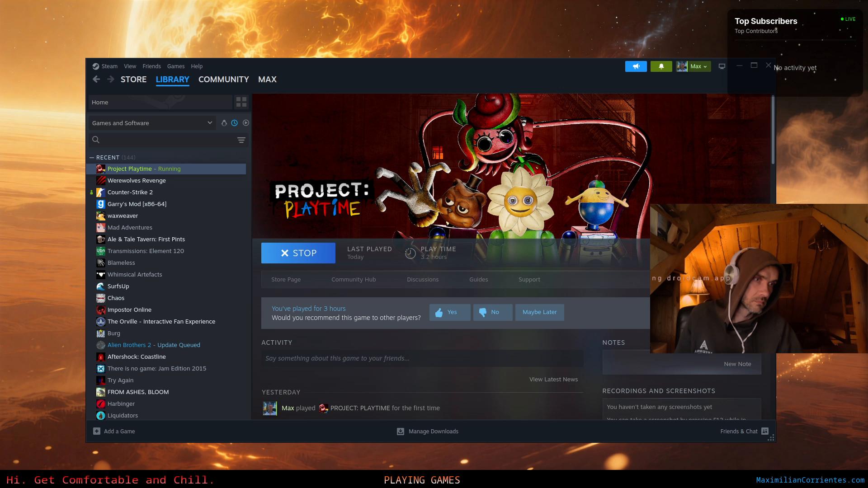The image size is (868, 488).
Task: Open the Guides link
Action: [x=478, y=280]
